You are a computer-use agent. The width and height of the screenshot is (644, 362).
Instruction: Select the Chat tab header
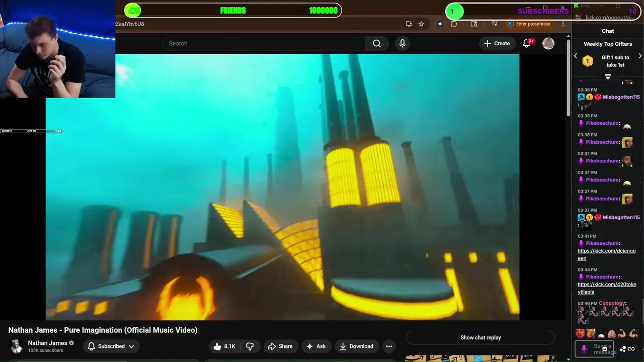pos(608,31)
